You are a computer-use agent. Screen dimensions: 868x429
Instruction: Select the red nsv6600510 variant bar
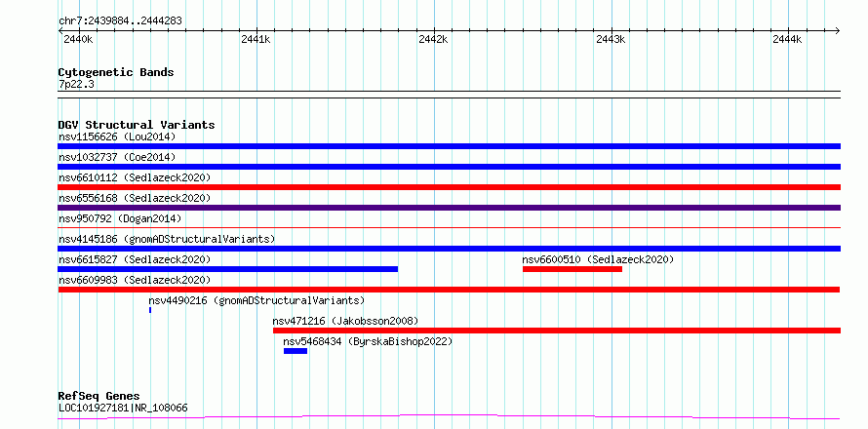click(x=572, y=269)
